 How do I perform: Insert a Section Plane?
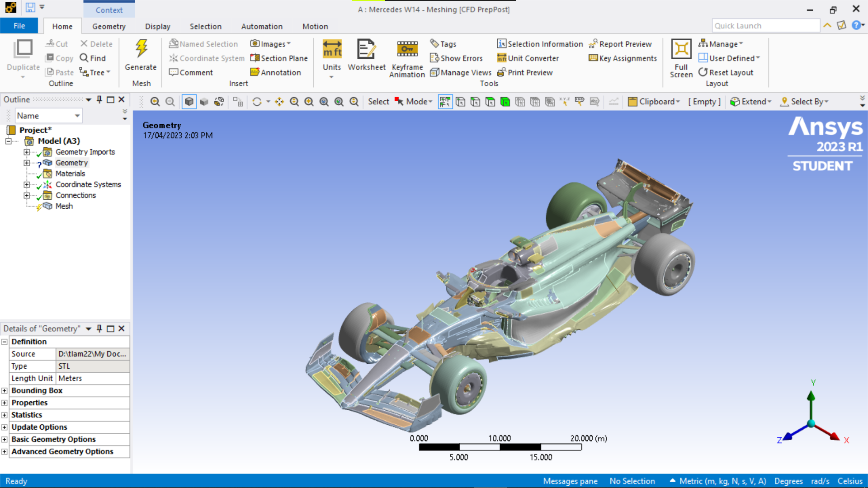tap(279, 58)
